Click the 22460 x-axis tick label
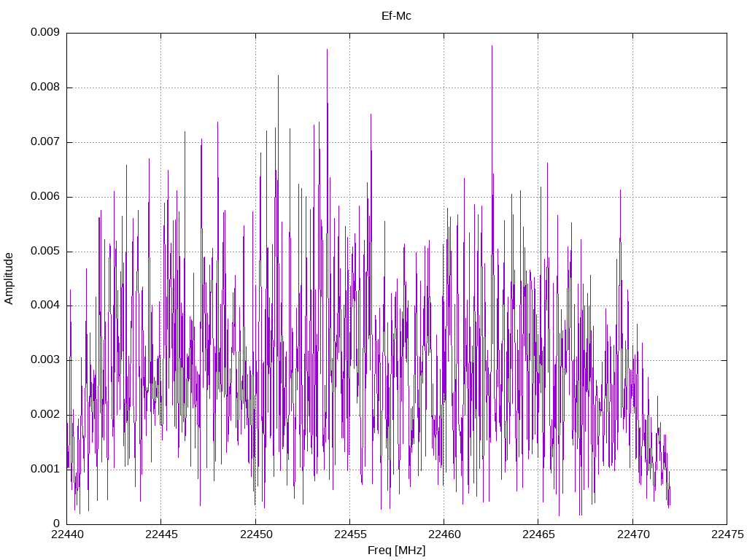This screenshot has width=747, height=560. pos(444,534)
